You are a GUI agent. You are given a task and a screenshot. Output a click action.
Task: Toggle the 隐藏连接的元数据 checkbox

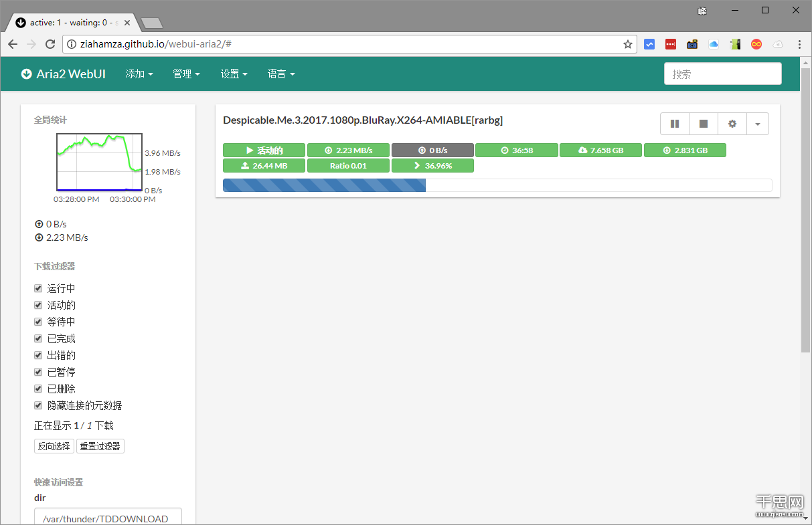(38, 405)
